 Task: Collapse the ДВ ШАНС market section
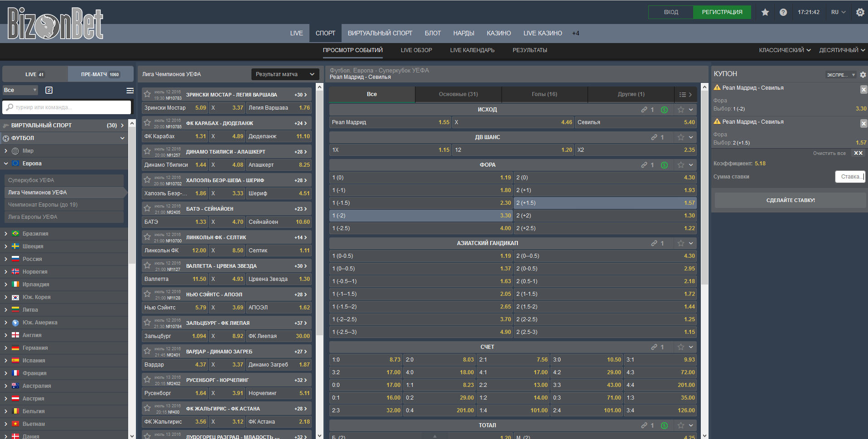691,137
